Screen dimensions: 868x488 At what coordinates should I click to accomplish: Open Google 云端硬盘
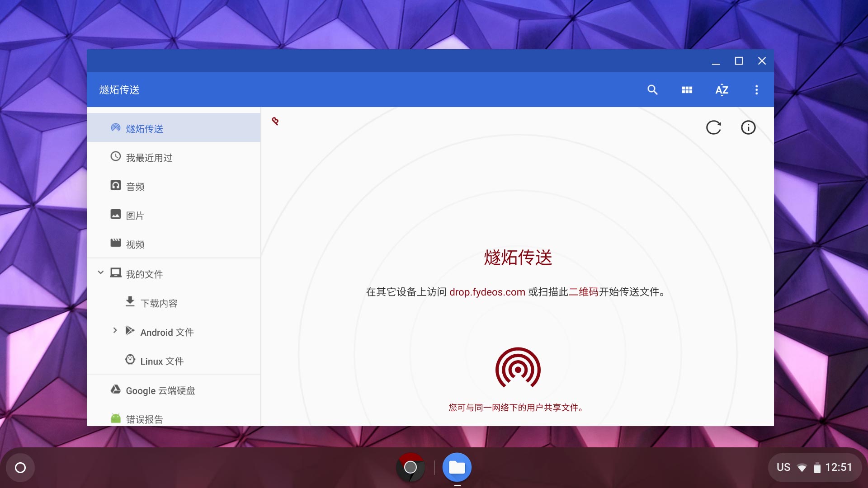click(160, 390)
